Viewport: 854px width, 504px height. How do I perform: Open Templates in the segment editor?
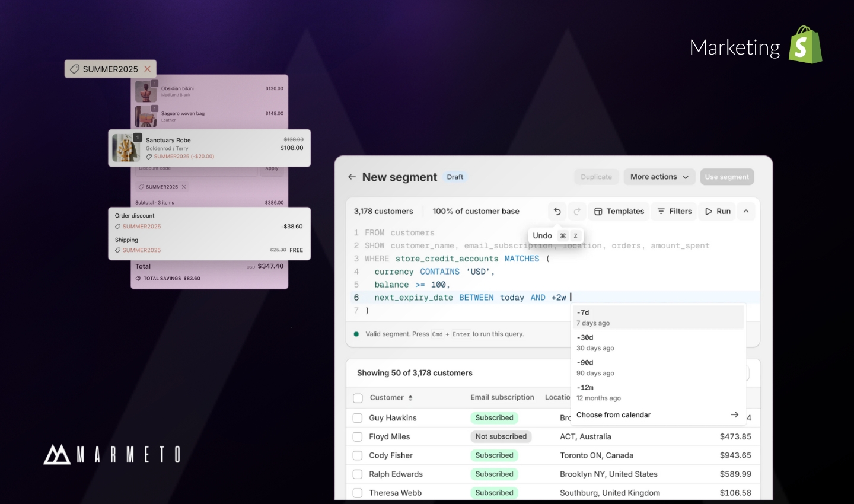[x=619, y=211]
